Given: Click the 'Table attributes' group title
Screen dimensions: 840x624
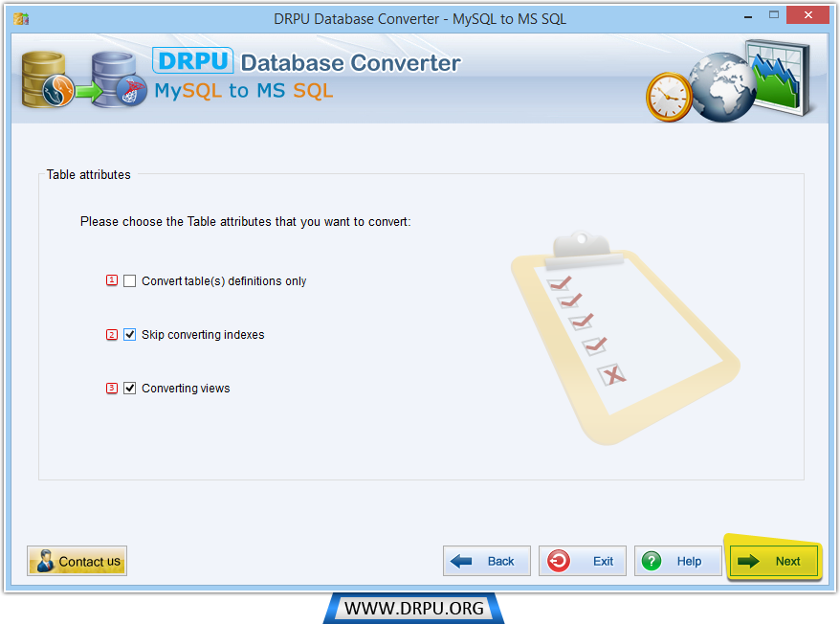Looking at the screenshot, I should (x=88, y=175).
